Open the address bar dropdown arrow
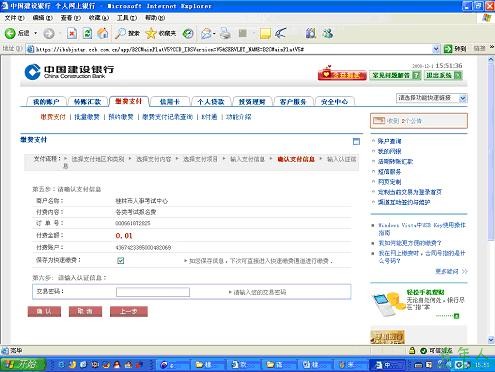 click(436, 49)
